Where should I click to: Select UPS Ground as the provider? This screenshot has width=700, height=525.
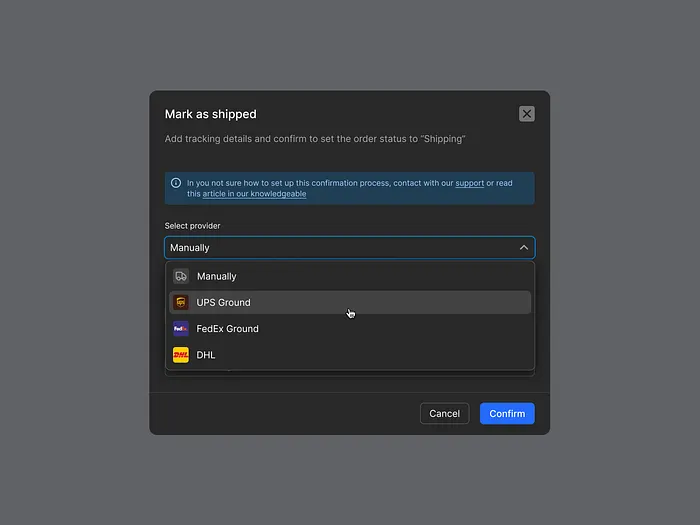pyautogui.click(x=224, y=302)
